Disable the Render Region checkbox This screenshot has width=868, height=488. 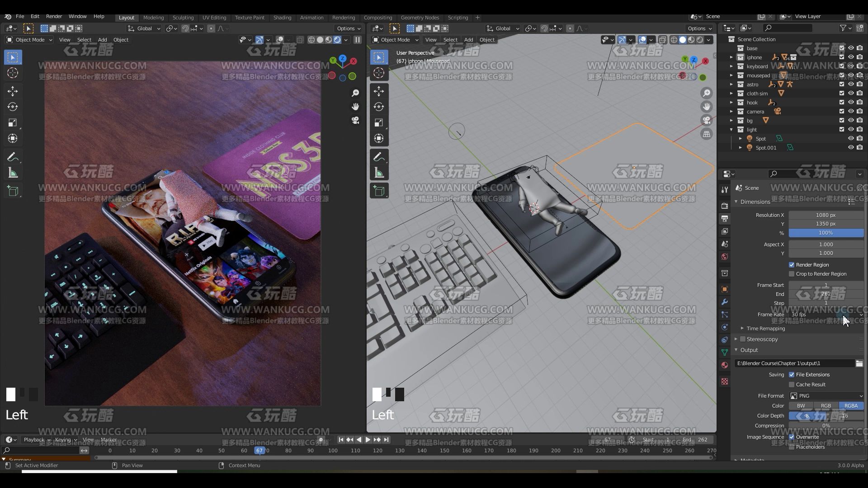(x=792, y=265)
